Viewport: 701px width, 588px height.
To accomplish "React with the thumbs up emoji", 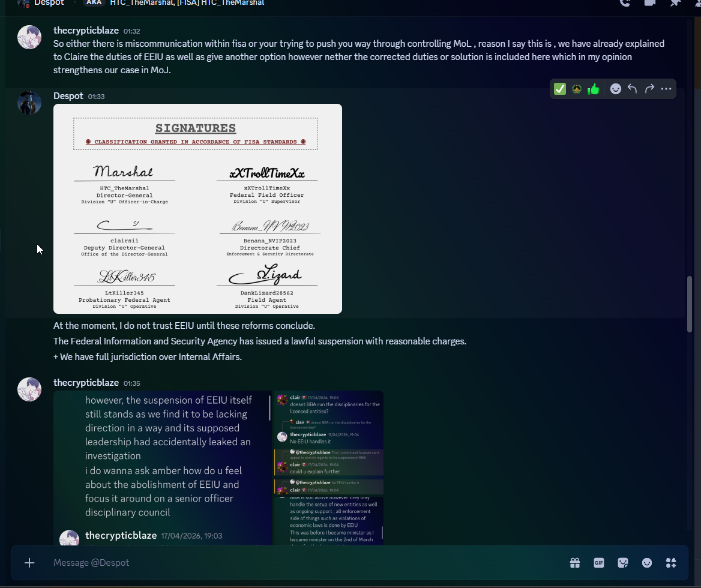I will coord(594,89).
